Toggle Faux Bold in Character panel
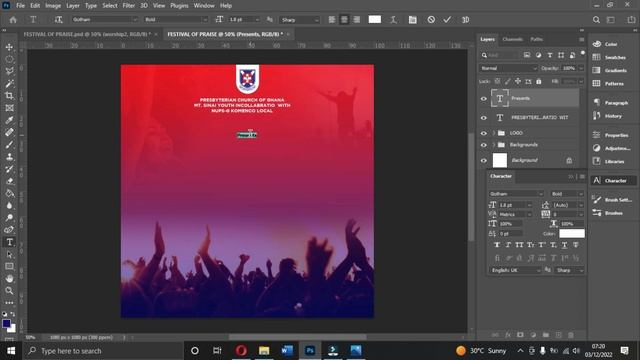This screenshot has width=640, height=360. pyautogui.click(x=497, y=245)
